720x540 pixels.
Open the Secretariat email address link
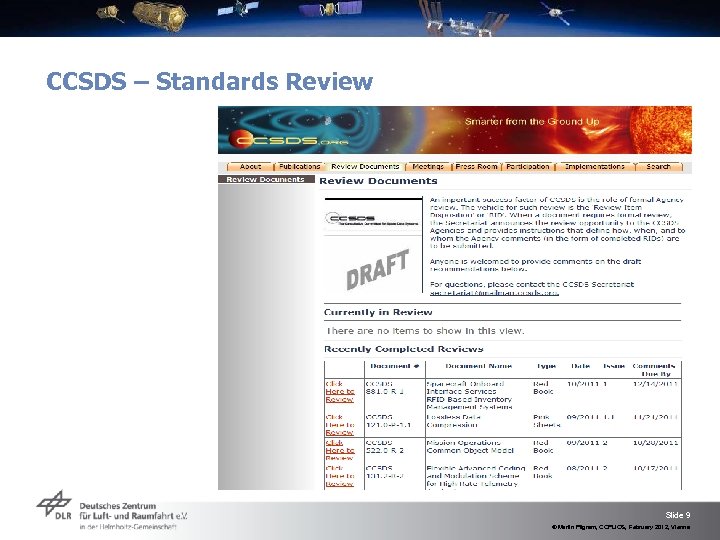coord(494,292)
